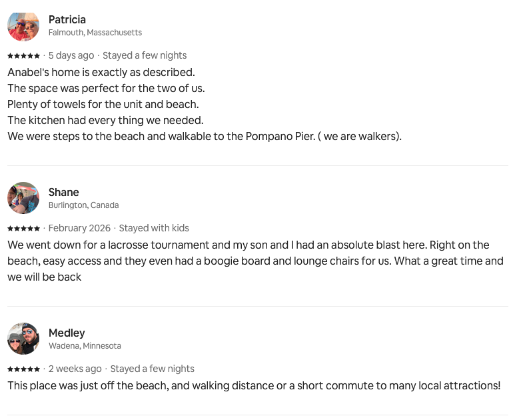The height and width of the screenshot is (420, 513).
Task: Open reviewer name Shane
Action: pyautogui.click(x=64, y=192)
